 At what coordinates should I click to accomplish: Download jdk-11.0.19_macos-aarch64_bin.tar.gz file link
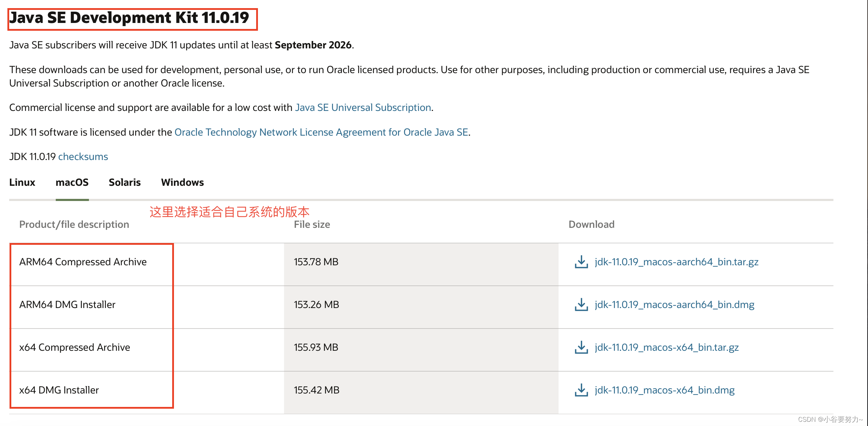click(x=676, y=262)
